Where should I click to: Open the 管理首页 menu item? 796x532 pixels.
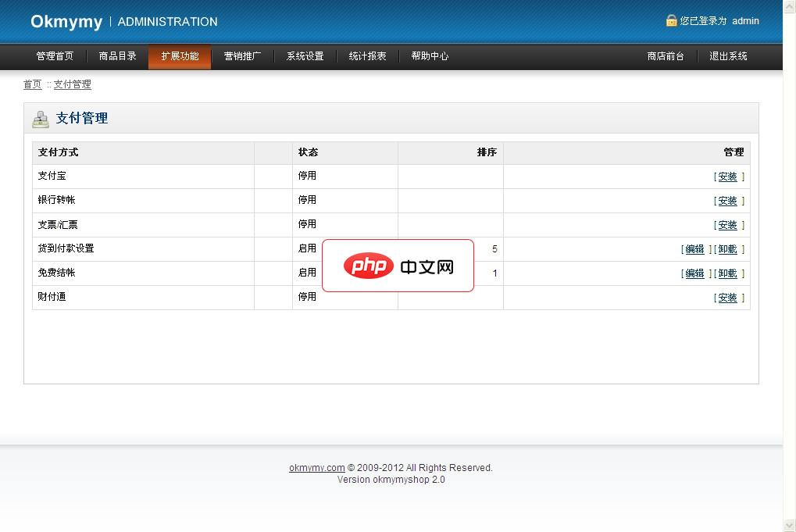point(55,56)
